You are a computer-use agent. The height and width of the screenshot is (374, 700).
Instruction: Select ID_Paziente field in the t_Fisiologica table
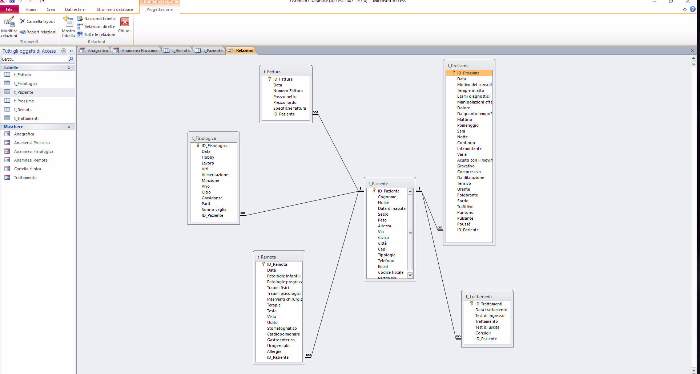tap(213, 216)
